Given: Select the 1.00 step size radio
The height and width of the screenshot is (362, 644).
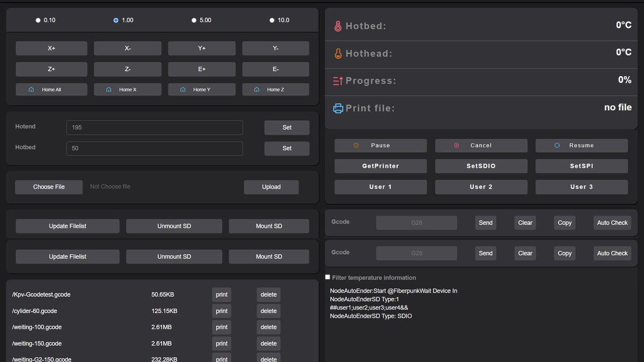Looking at the screenshot, I should point(116,20).
